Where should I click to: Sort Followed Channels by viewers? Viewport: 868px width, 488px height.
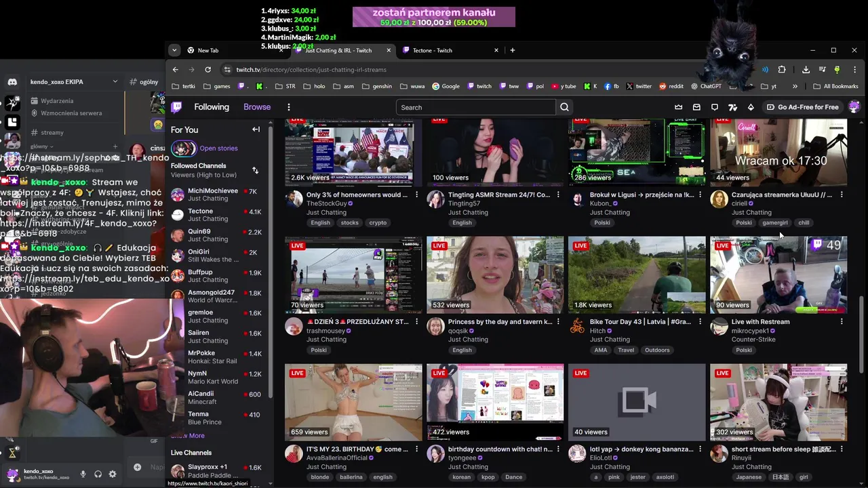tap(255, 170)
